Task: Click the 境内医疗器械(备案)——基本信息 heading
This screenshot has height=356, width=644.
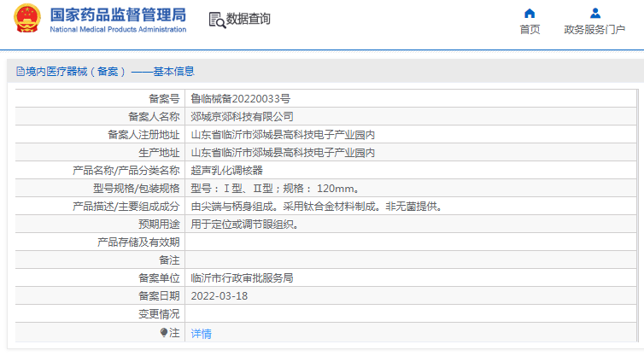Action: pos(109,72)
